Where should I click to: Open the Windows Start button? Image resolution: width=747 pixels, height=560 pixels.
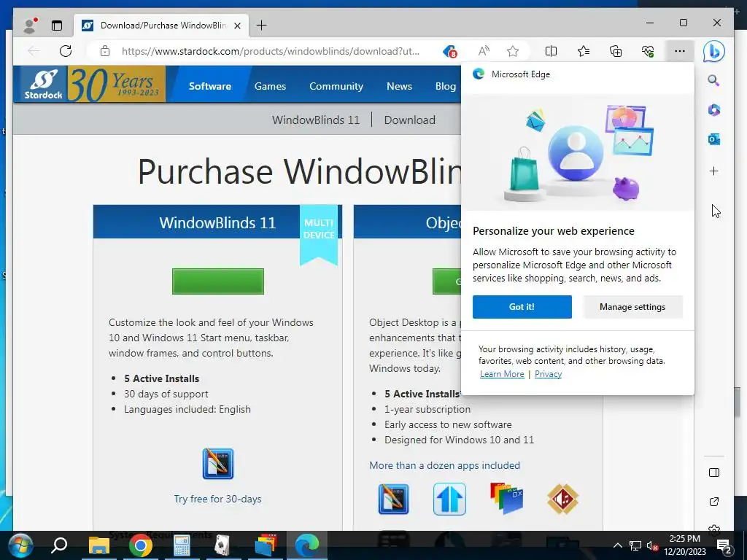click(20, 545)
